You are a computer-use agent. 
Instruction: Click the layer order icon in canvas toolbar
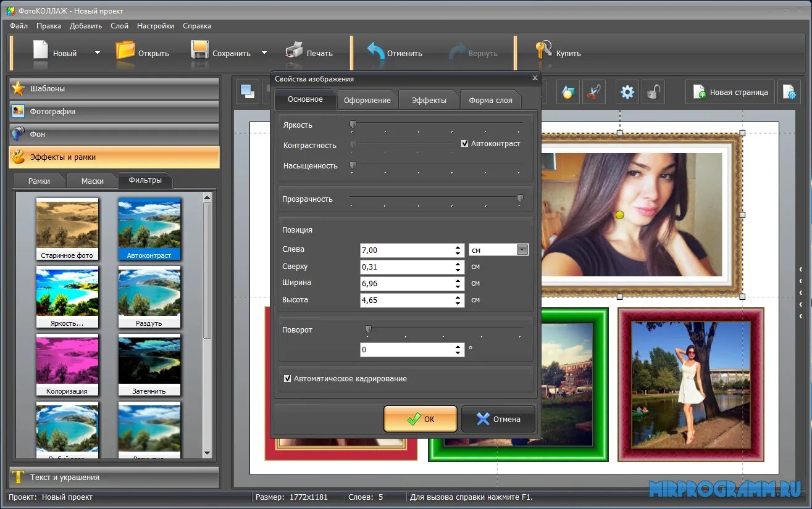pyautogui.click(x=248, y=92)
